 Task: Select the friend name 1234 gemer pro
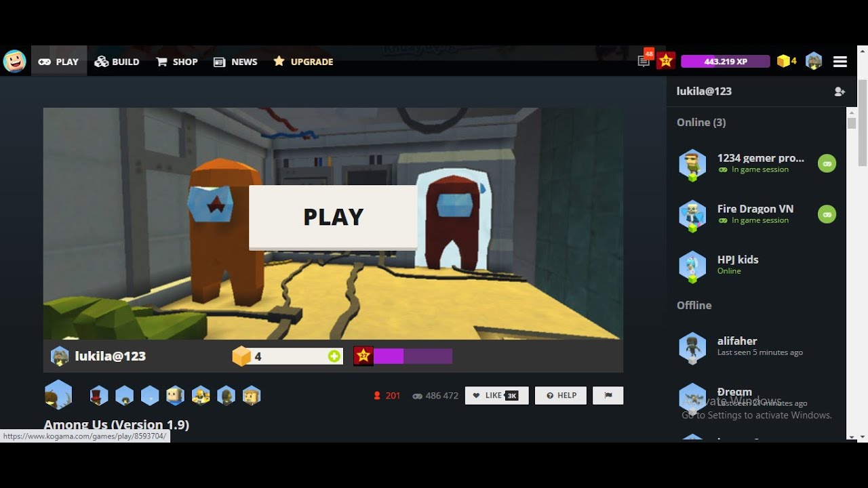[x=761, y=158]
